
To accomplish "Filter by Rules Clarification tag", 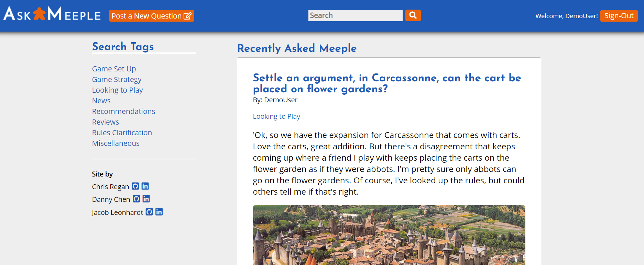I will pyautogui.click(x=122, y=132).
